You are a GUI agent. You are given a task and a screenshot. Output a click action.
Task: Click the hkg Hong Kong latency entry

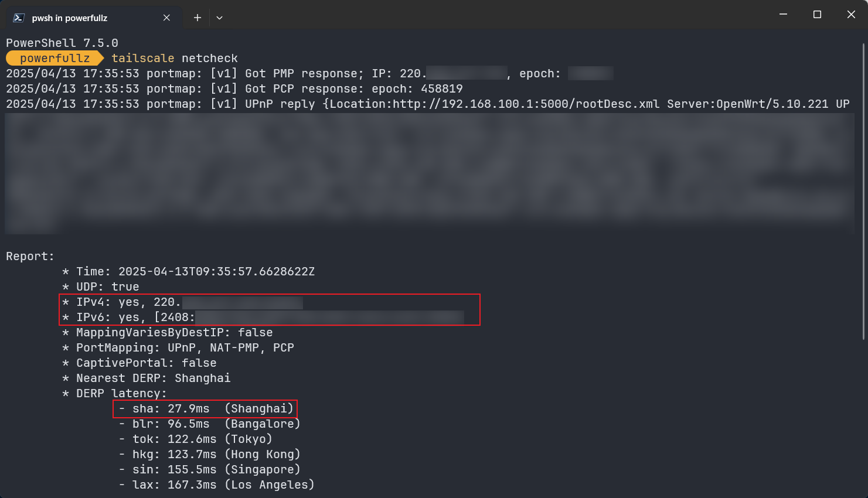coord(209,454)
